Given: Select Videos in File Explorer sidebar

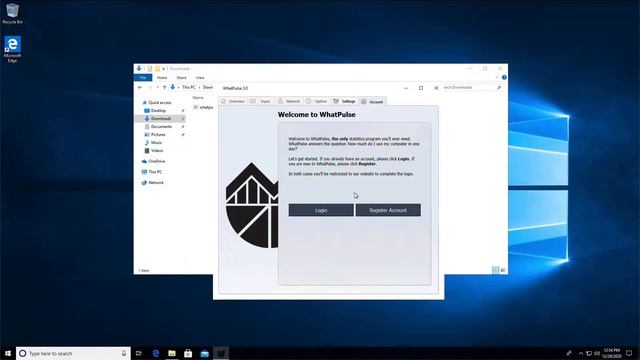Looking at the screenshot, I should [156, 151].
